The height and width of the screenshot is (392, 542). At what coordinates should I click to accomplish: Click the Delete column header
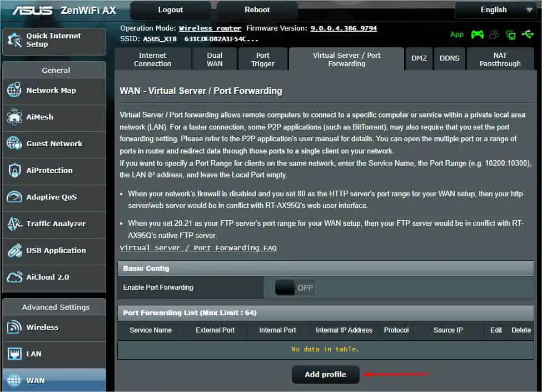[x=521, y=330]
